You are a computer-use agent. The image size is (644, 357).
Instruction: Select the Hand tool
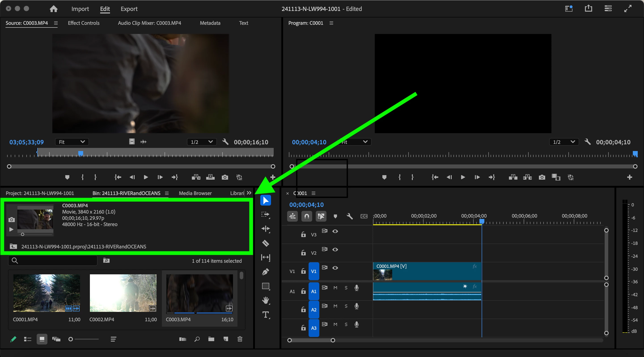pos(265,300)
